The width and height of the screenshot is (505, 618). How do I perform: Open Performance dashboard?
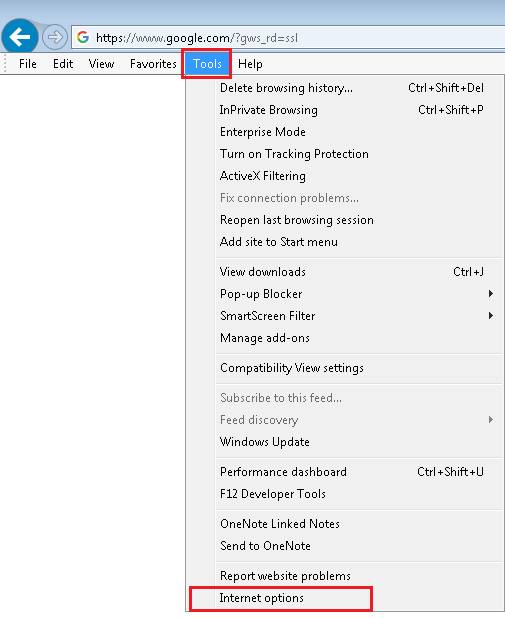(345, 472)
